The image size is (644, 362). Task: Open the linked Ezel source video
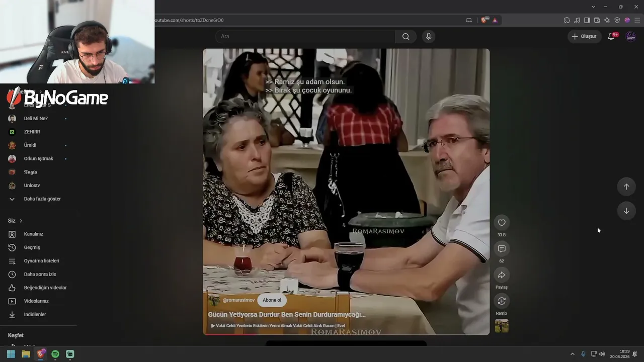(278, 326)
